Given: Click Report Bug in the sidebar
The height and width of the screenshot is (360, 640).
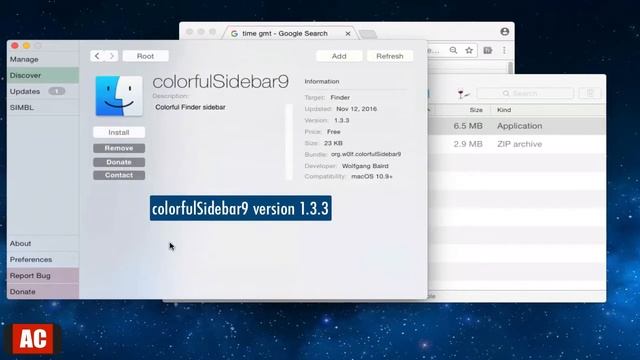Looking at the screenshot, I should click(43, 276).
